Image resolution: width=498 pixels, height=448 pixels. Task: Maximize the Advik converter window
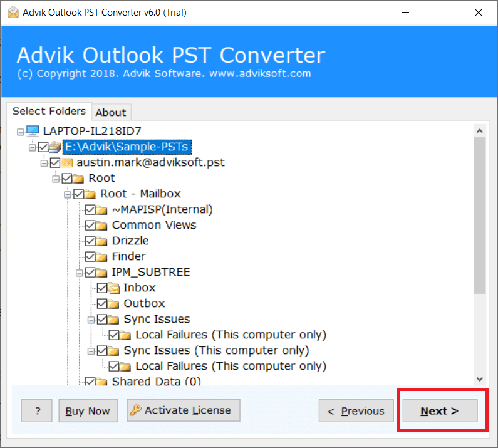coord(442,13)
